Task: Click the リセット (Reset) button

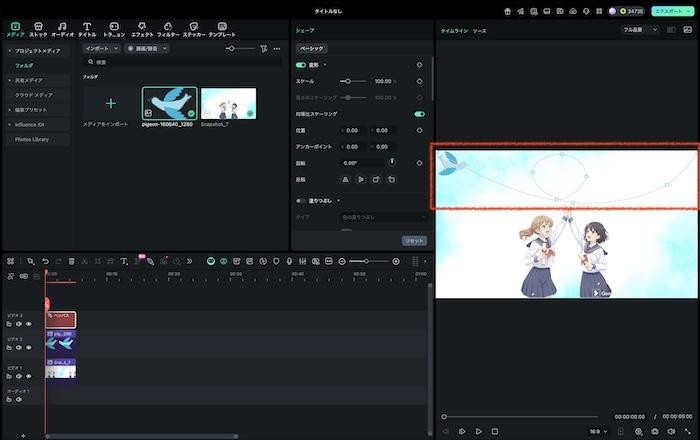Action: click(x=414, y=241)
